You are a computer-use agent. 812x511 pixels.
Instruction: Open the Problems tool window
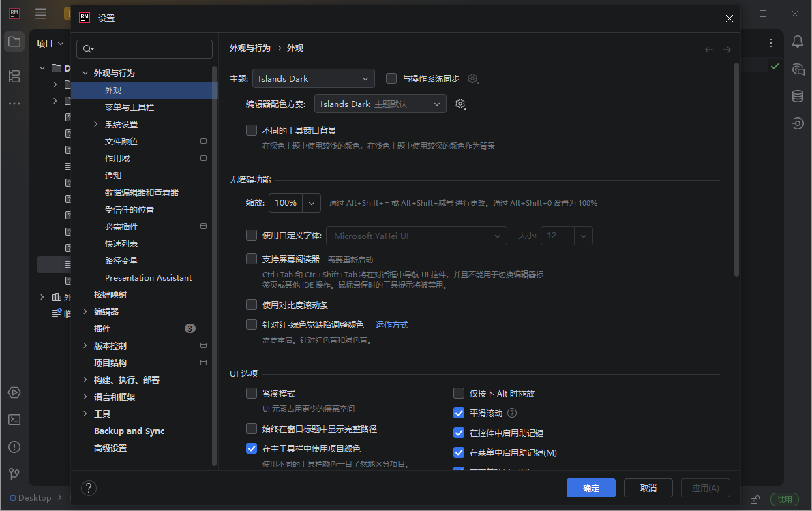14,447
